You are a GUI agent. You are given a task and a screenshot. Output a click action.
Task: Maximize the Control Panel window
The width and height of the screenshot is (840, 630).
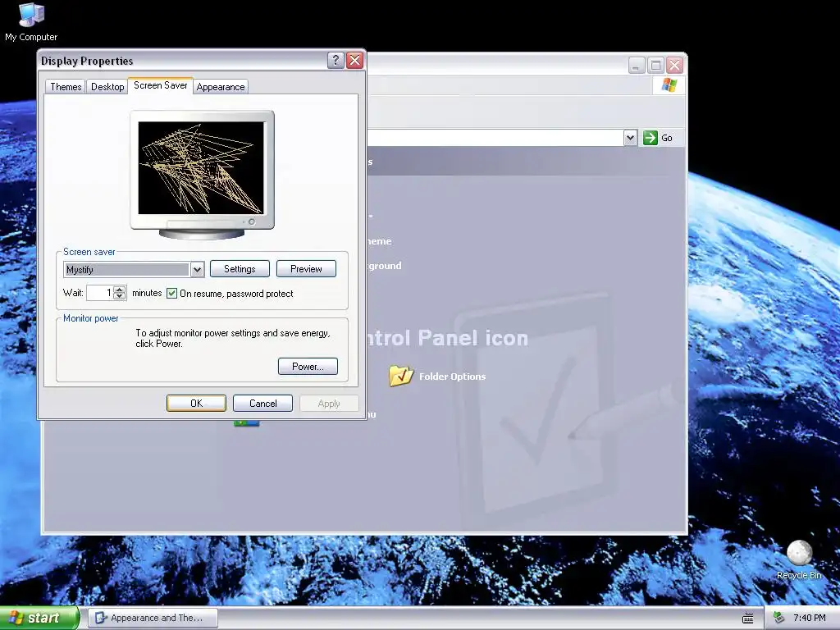pos(655,66)
